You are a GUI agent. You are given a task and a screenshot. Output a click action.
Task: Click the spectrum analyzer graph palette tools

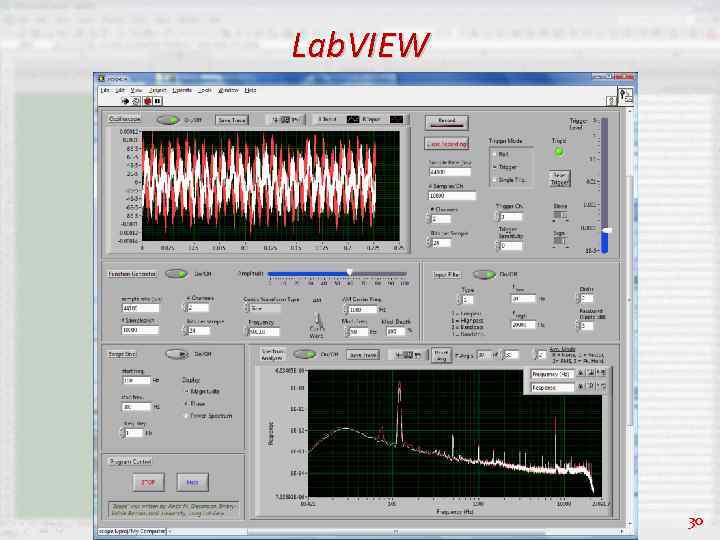pyautogui.click(x=407, y=355)
